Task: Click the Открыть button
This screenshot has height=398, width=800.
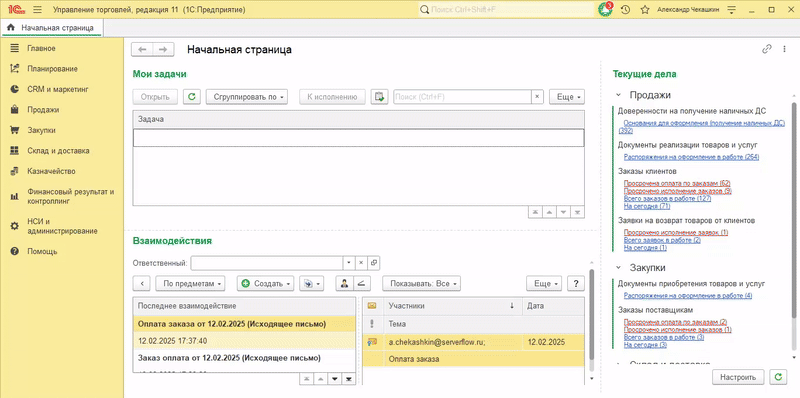Action: pyautogui.click(x=155, y=96)
